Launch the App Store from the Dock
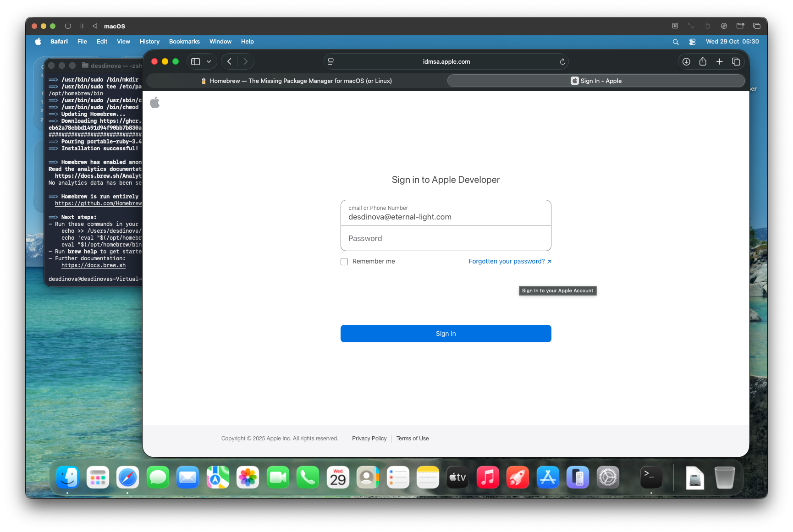 tap(548, 477)
